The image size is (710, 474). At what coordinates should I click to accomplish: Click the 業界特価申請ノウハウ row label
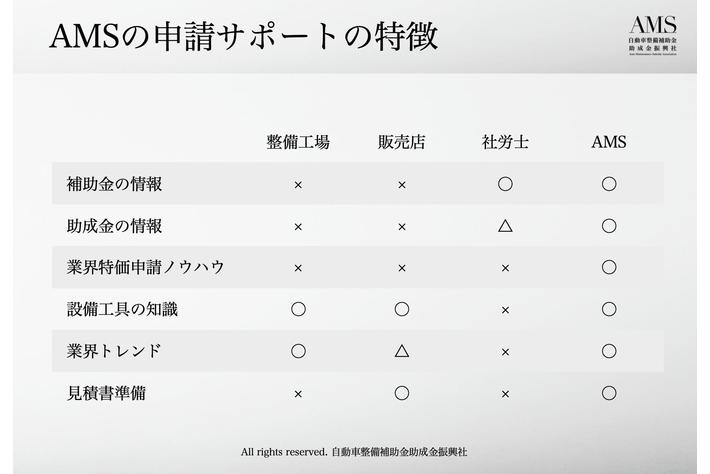144,268
